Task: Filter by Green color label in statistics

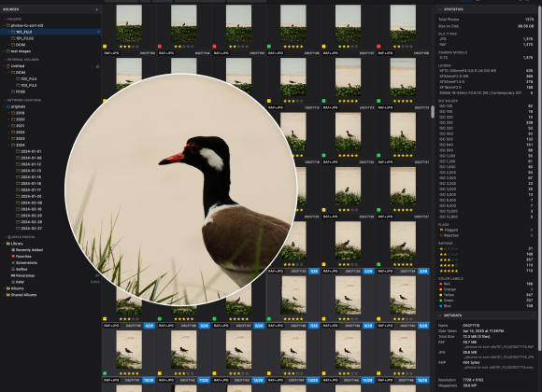Action: [x=485, y=301]
